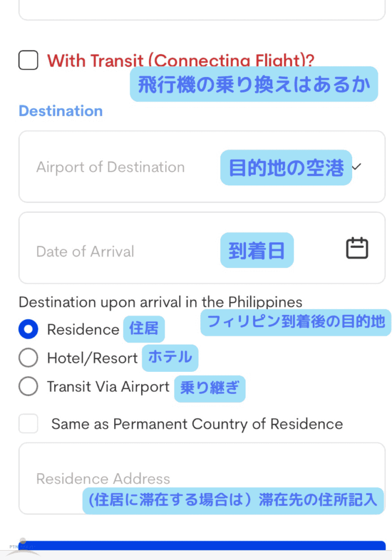Click the ホテル annotation label
The width and height of the screenshot is (392, 560).
tap(170, 358)
